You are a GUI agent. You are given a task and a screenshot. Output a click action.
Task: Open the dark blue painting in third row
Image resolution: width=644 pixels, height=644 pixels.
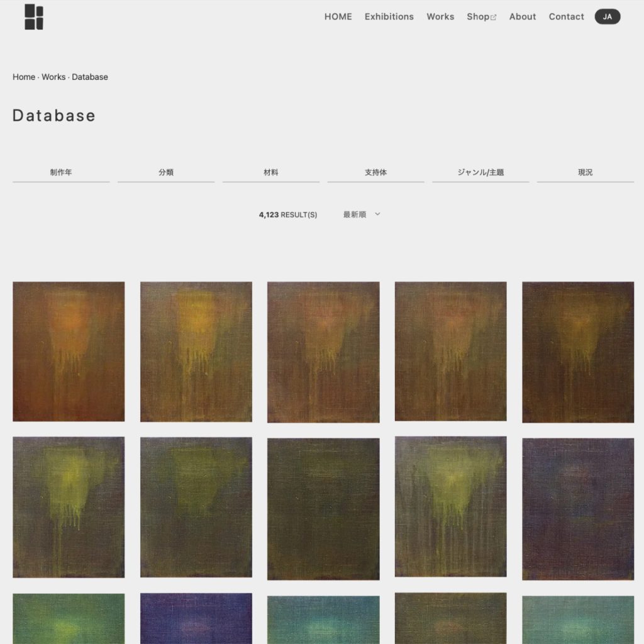196,618
